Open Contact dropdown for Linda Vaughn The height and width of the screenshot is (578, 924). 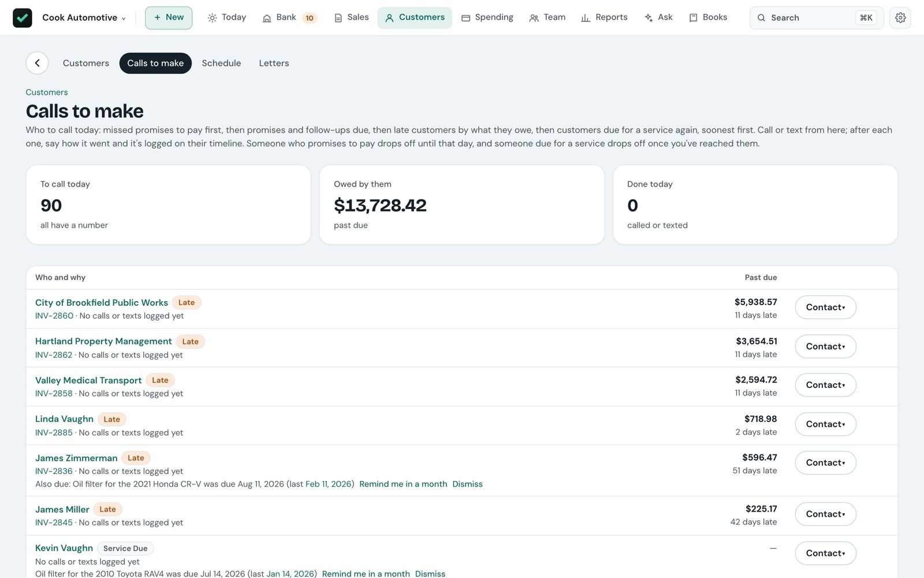(825, 424)
